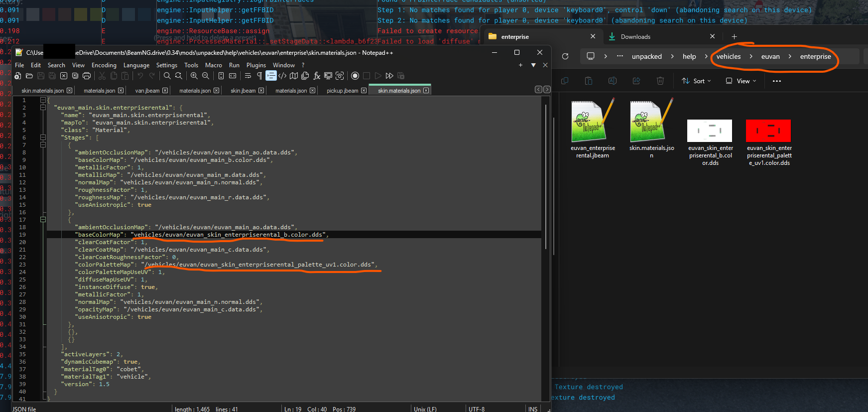Image resolution: width=868 pixels, height=412 pixels.
Task: Click the See more ellipsis in Explorer toolbar
Action: coord(777,81)
